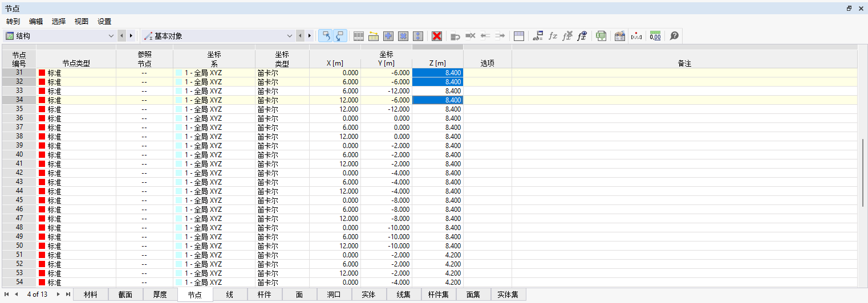
Task: Select Z value cell of node 33
Action: (x=437, y=91)
